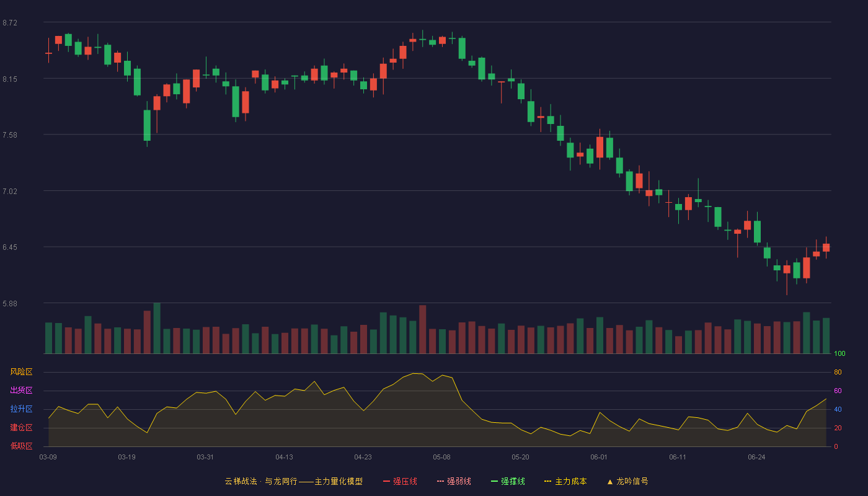Click the 03-31 date label
Viewport: 868px width, 496px height.
tap(206, 457)
